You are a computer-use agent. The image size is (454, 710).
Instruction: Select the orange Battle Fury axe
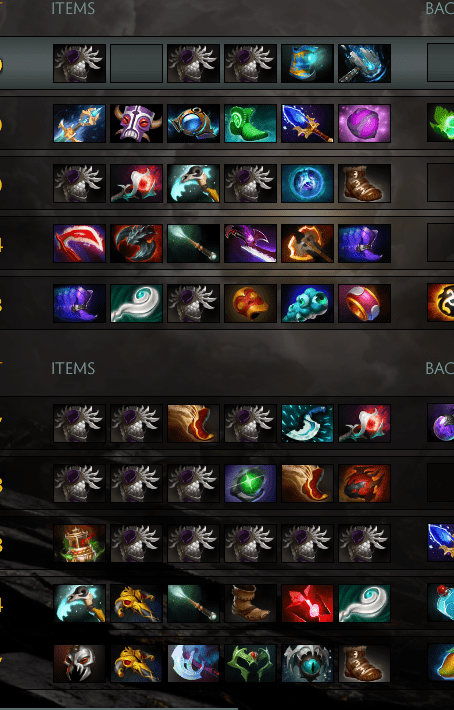pos(307,244)
